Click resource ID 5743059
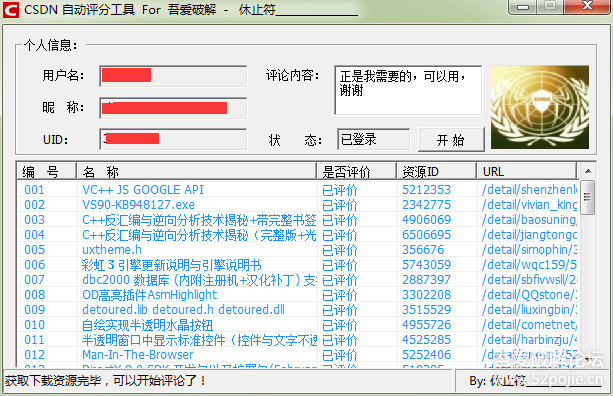Viewport: 613px width, 396px height. point(427,265)
